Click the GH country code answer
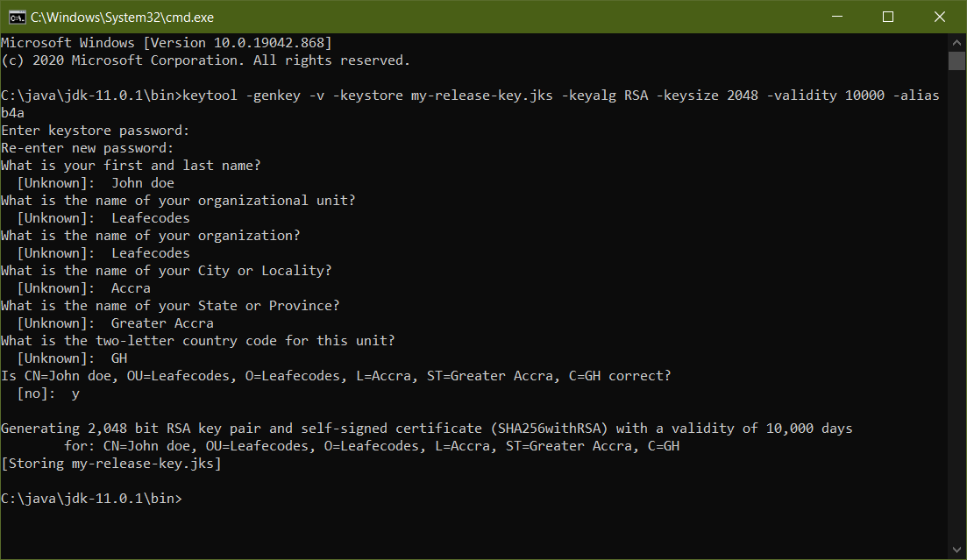The height and width of the screenshot is (560, 967). click(x=119, y=358)
